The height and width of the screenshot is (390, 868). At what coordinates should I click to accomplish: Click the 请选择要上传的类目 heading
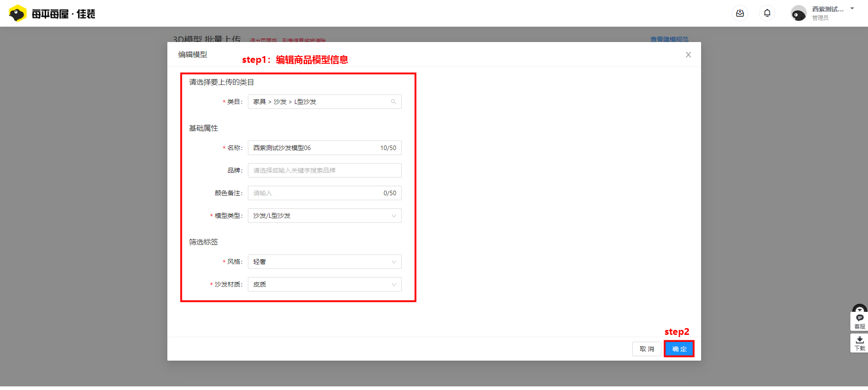pyautogui.click(x=222, y=82)
